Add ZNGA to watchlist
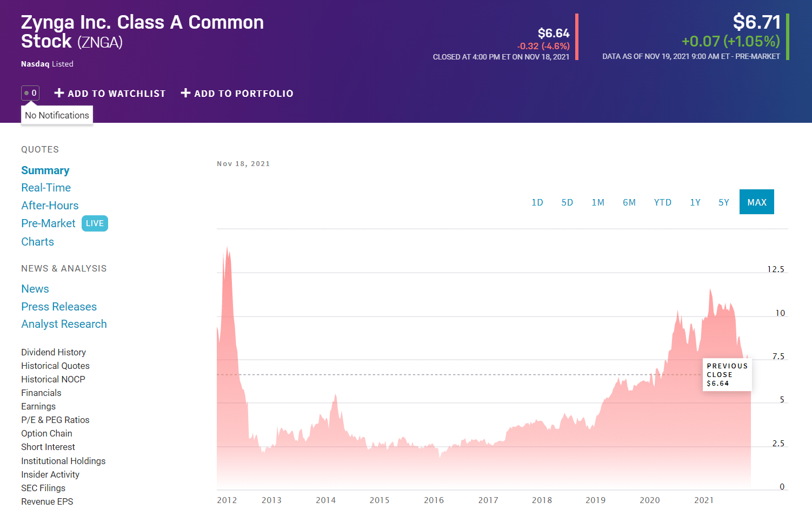812x522 pixels. click(110, 93)
